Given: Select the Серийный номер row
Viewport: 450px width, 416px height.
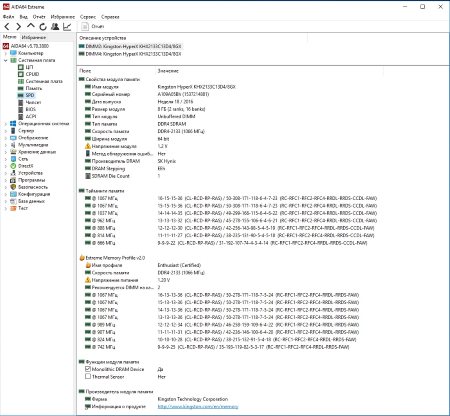Looking at the screenshot, I should coord(147,94).
